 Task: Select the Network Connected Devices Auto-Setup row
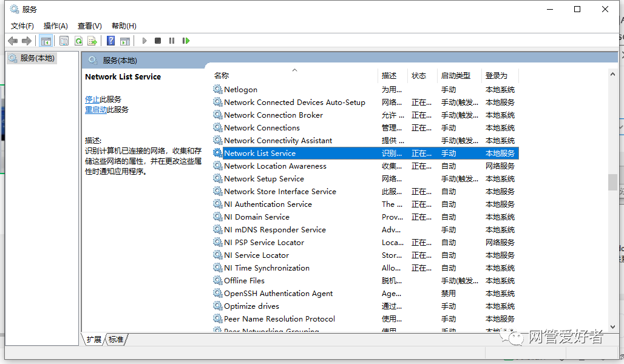[365, 103]
